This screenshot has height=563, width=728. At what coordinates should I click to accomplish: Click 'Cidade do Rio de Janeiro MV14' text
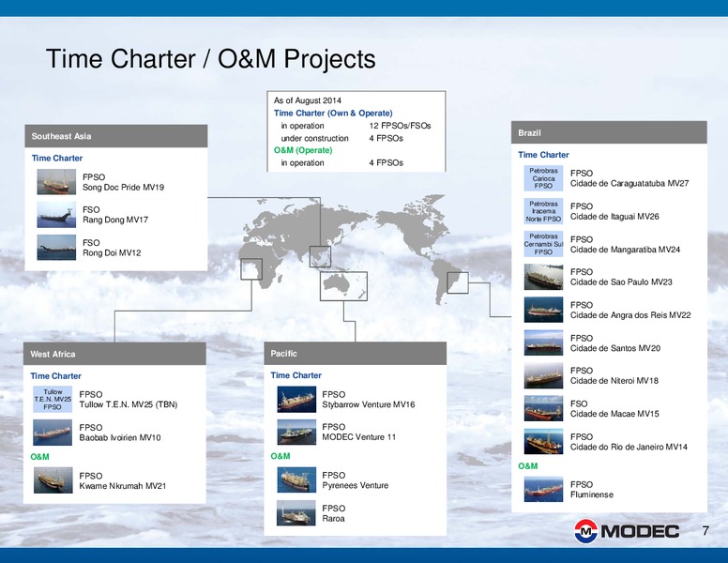[x=629, y=447]
